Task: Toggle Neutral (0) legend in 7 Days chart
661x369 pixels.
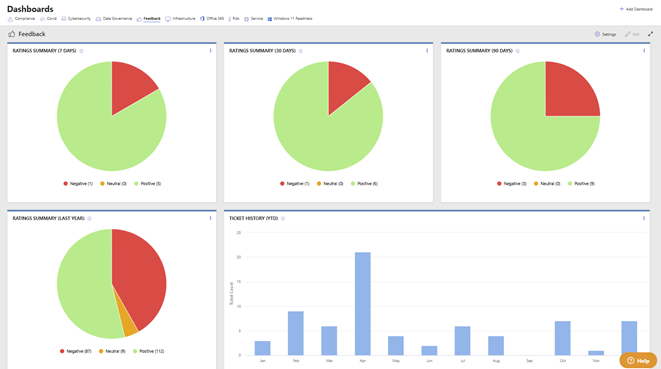Action: pos(113,183)
